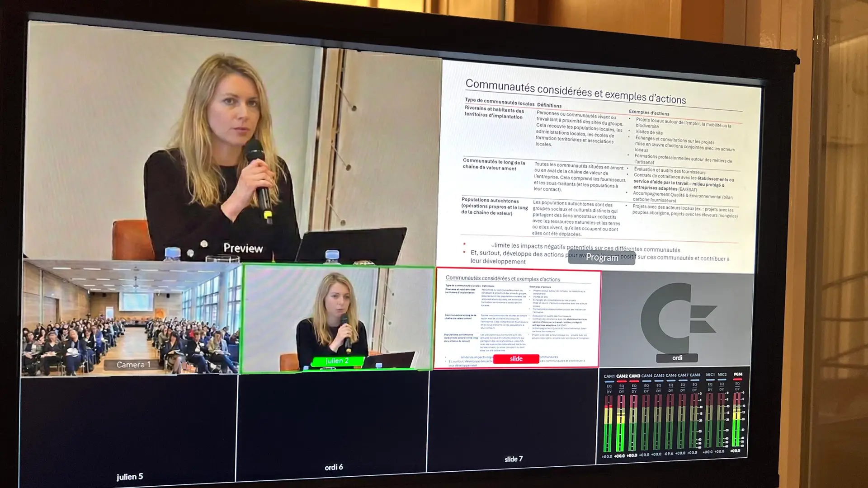Click the CAM6 -09.6 gain value
868x488 pixels.
click(x=668, y=454)
